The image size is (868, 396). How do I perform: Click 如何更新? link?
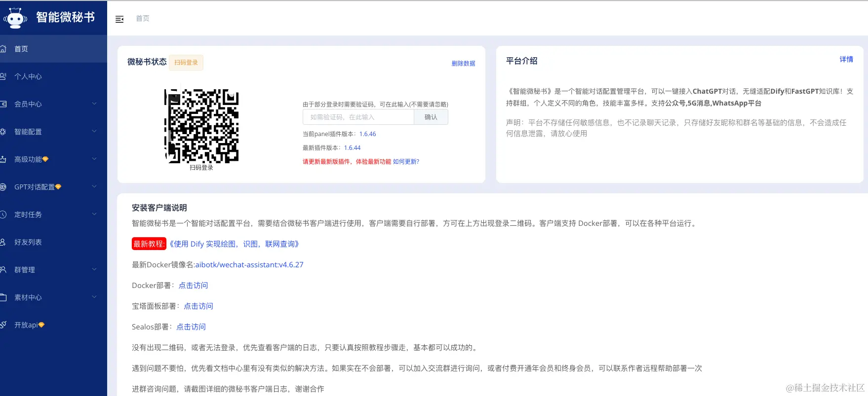click(x=406, y=162)
